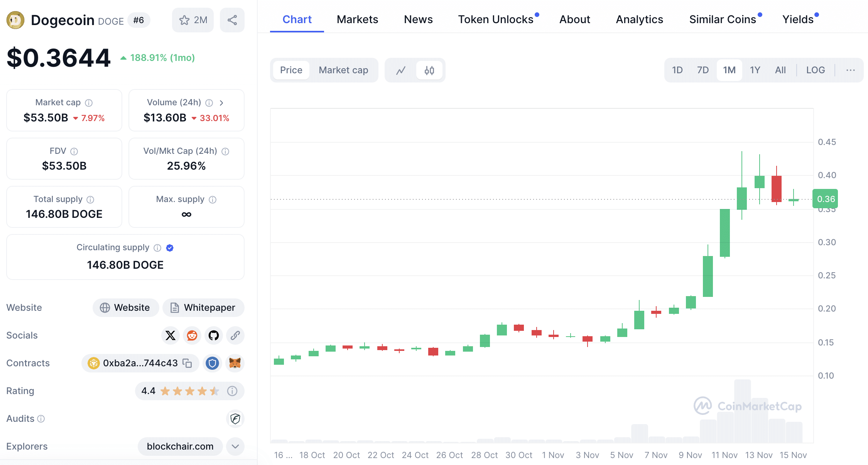The height and width of the screenshot is (465, 868).
Task: Open the Website link button
Action: click(126, 308)
